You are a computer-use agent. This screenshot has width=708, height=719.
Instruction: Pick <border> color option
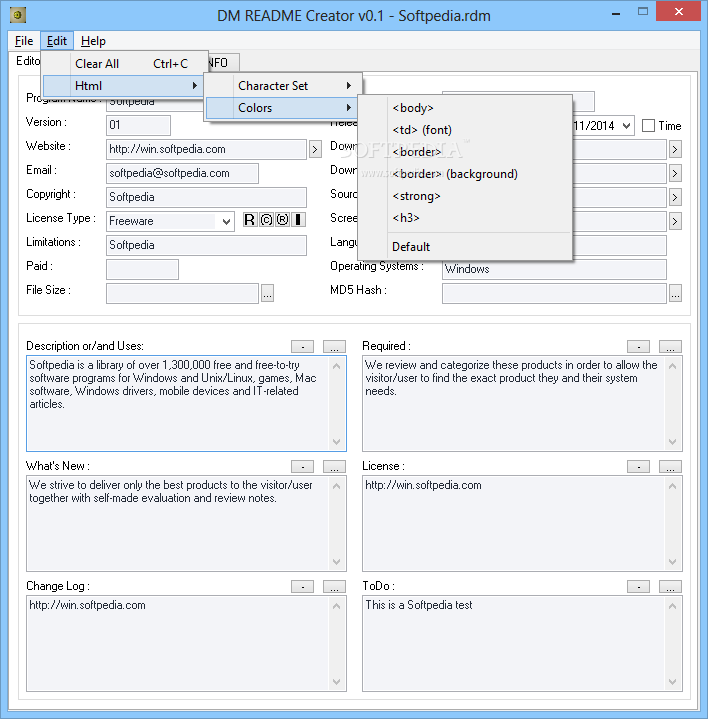pyautogui.click(x=465, y=152)
